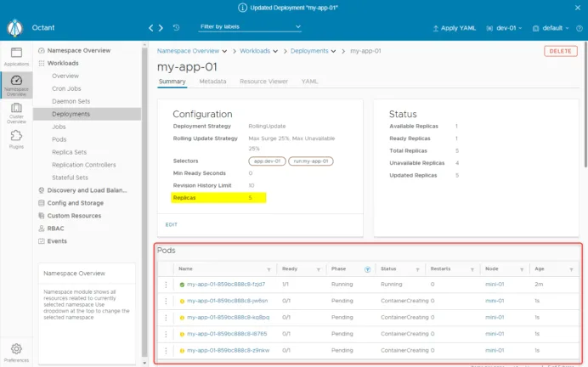Open the help question mark icon
Image resolution: width=588 pixels, height=367 pixels.
tap(580, 28)
